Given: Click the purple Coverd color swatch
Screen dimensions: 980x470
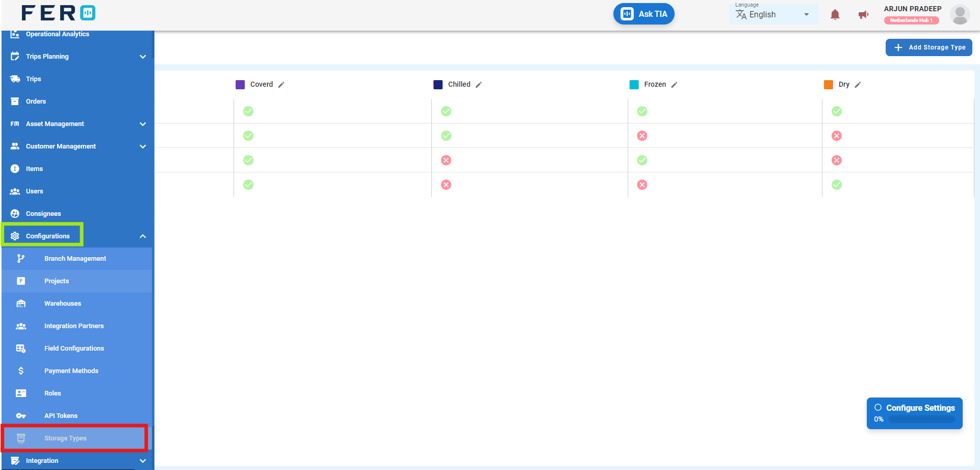Looking at the screenshot, I should click(240, 85).
